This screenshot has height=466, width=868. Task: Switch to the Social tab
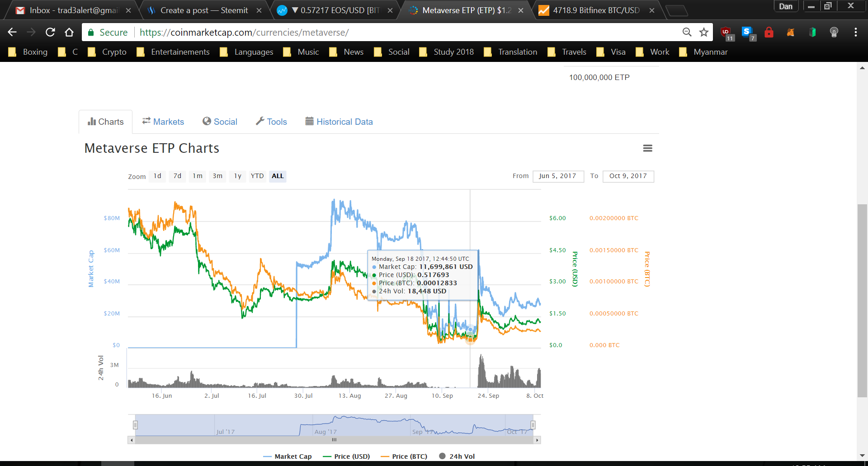(x=220, y=122)
